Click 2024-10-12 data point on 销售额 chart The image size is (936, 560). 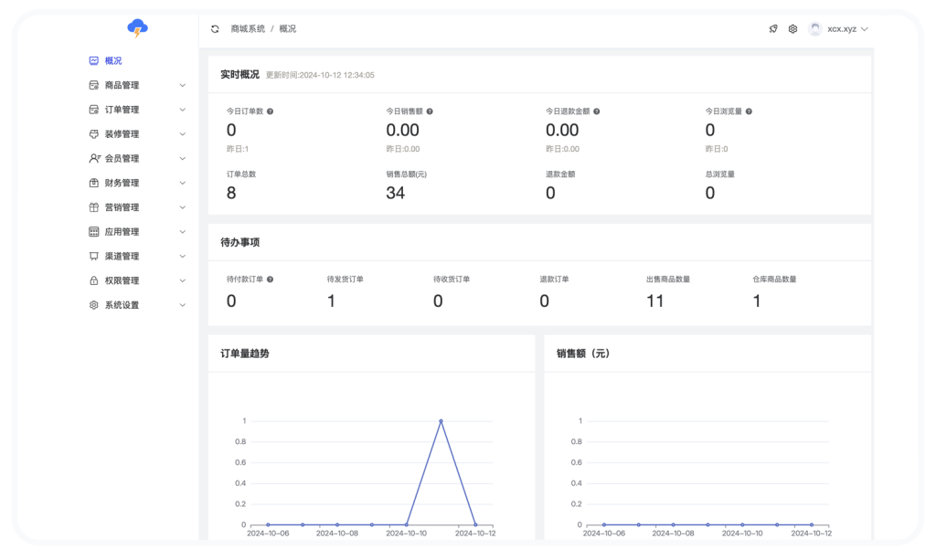812,524
